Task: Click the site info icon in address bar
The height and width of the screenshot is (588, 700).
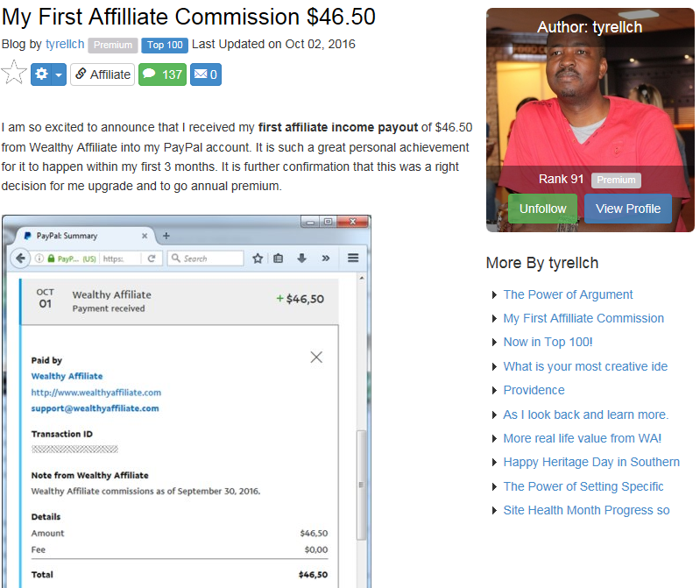Action: (x=39, y=259)
